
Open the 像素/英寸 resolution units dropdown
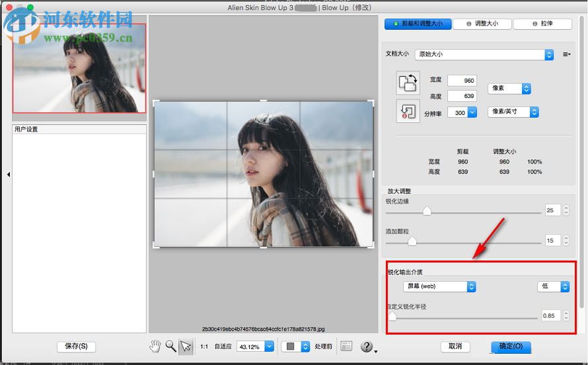[x=513, y=112]
